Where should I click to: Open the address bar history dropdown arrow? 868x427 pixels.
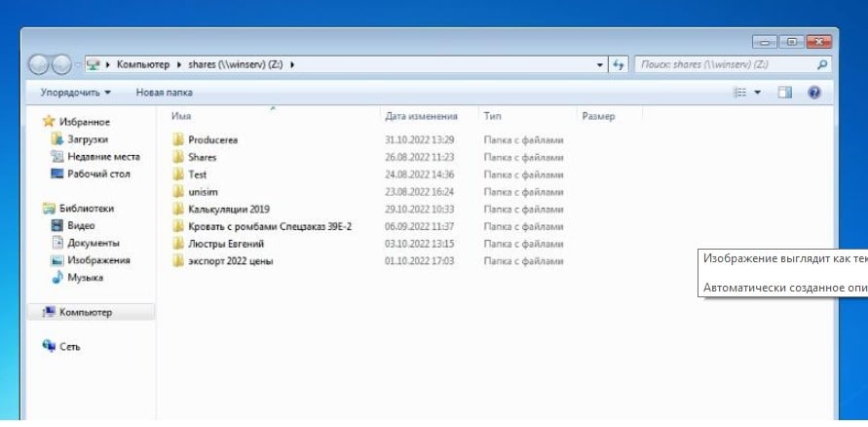[600, 64]
